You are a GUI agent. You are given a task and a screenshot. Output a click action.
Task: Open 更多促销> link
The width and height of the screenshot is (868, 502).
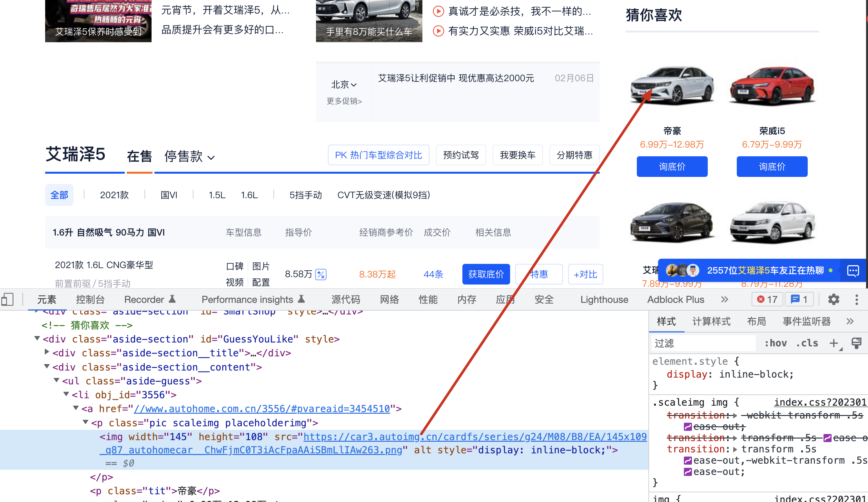click(x=344, y=101)
